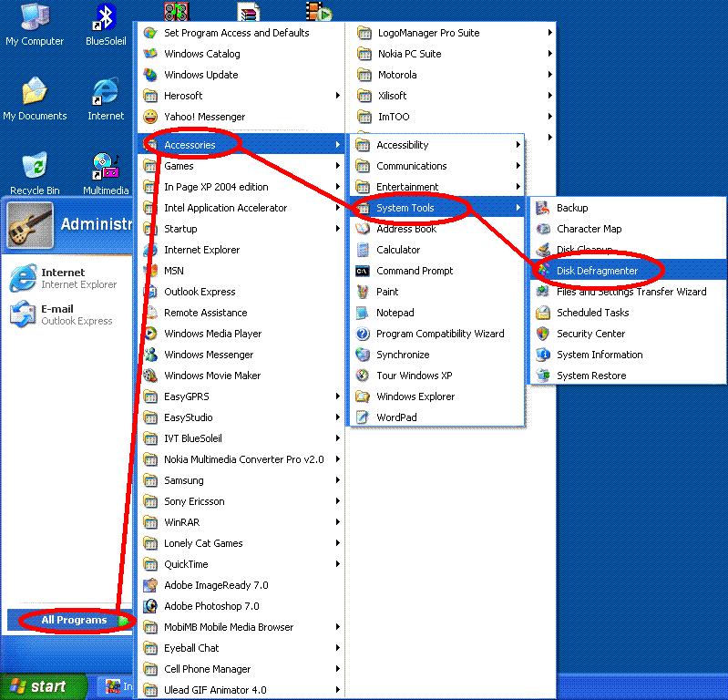Image resolution: width=728 pixels, height=700 pixels.
Task: Select Windows Explorer in Accessories
Action: [437, 396]
